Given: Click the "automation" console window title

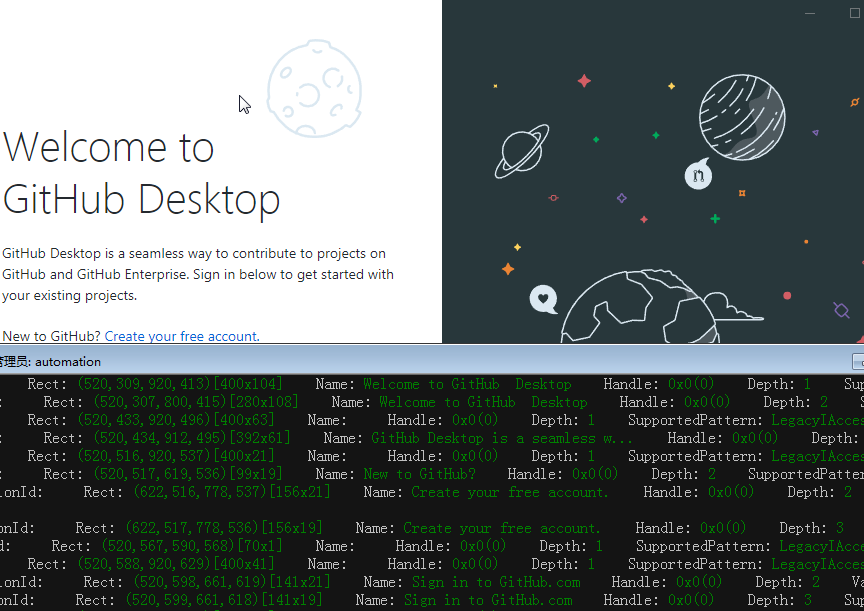Looking at the screenshot, I should tap(68, 362).
